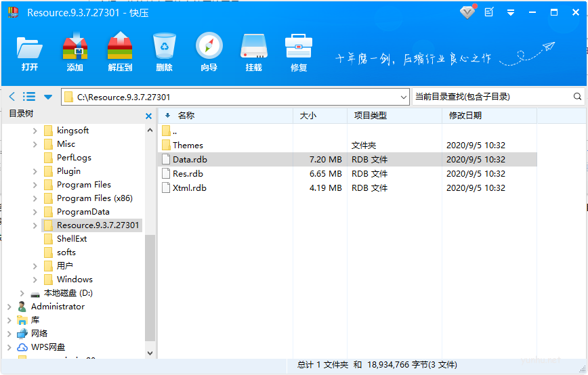Viewport: 588px width, 375px height.
Task: Expand the WPS网盘 node
Action: pos(9,347)
